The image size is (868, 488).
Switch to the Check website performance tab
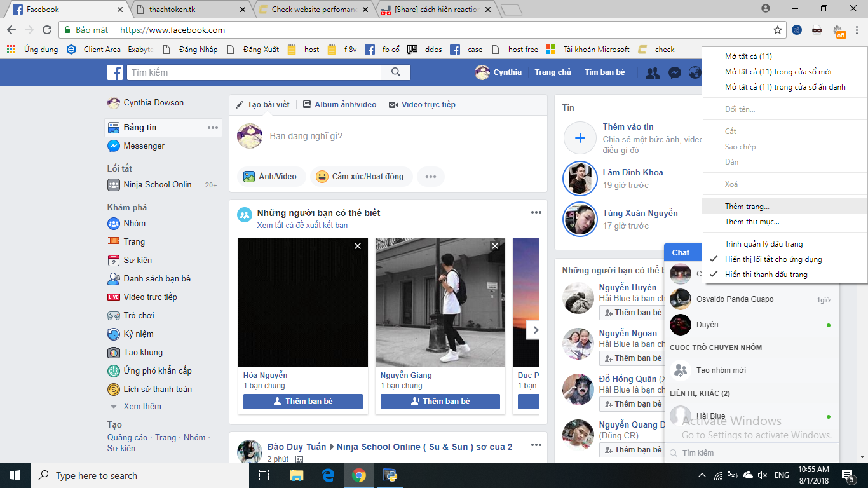pyautogui.click(x=313, y=10)
